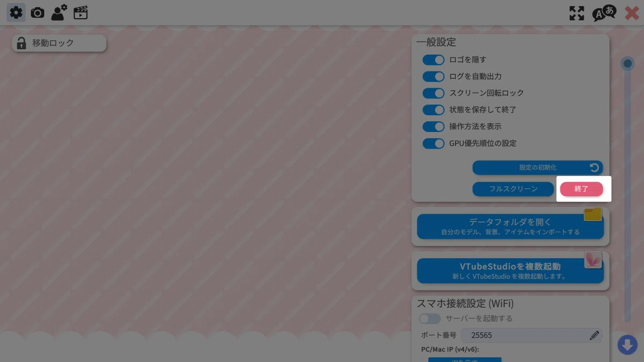Close the settings with the red X
The image size is (644, 362).
632,13
